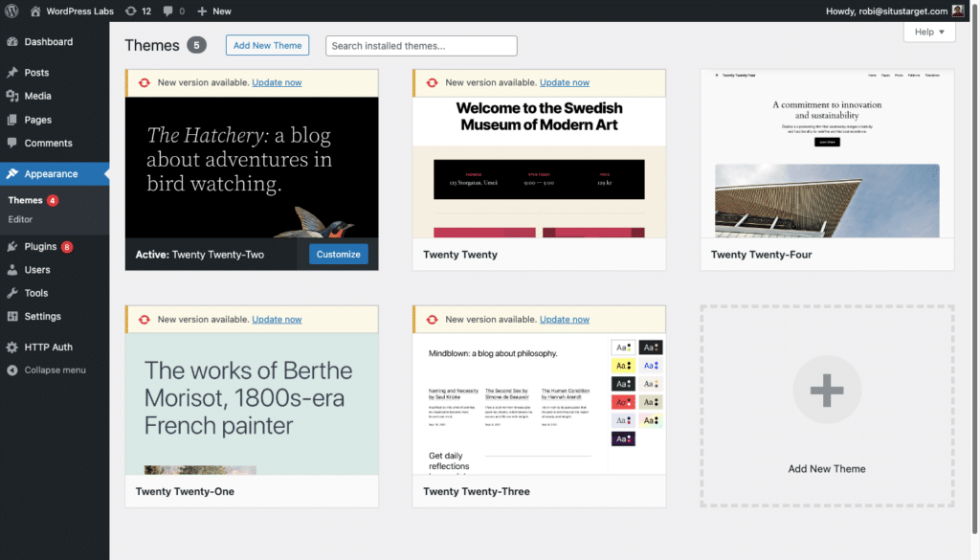980x560 pixels.
Task: Click the themes count badge 5
Action: [196, 45]
